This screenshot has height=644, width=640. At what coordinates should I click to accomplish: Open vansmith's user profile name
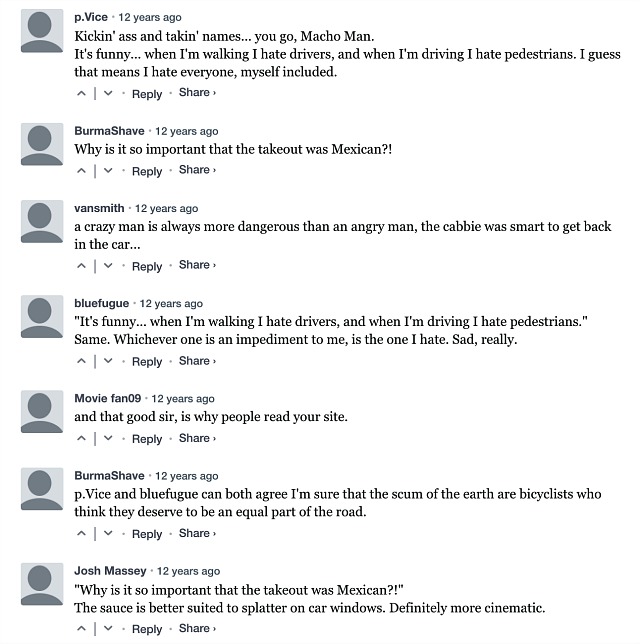pyautogui.click(x=99, y=208)
